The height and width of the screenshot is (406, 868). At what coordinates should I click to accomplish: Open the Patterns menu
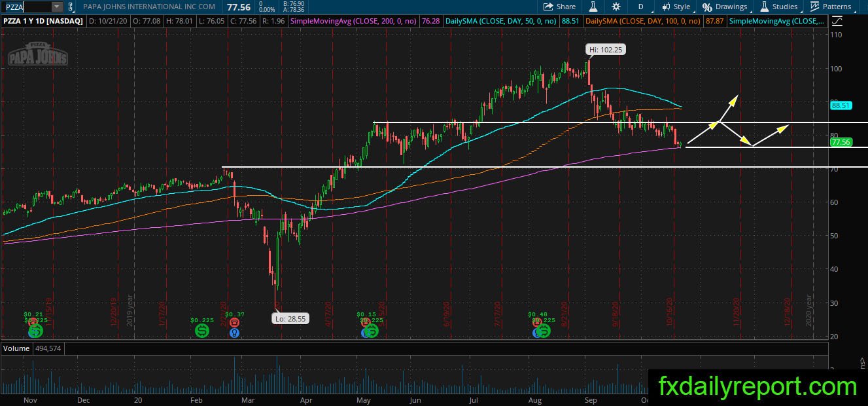pyautogui.click(x=831, y=7)
